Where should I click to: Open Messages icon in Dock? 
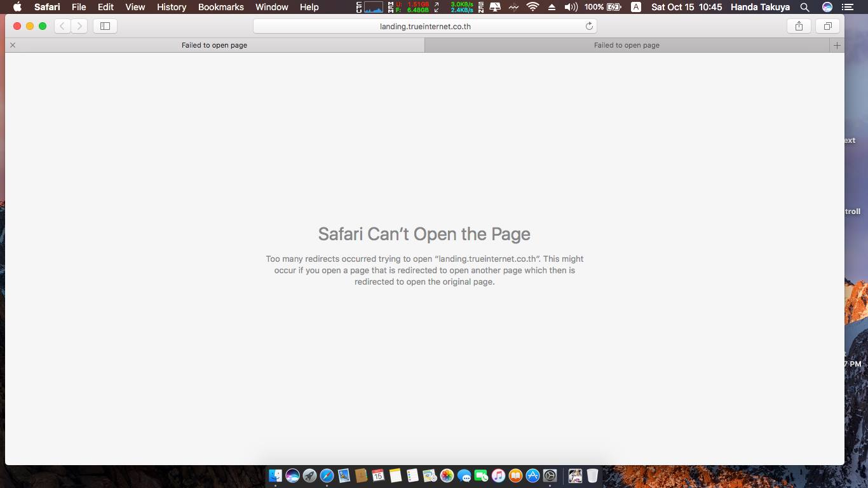click(x=464, y=475)
